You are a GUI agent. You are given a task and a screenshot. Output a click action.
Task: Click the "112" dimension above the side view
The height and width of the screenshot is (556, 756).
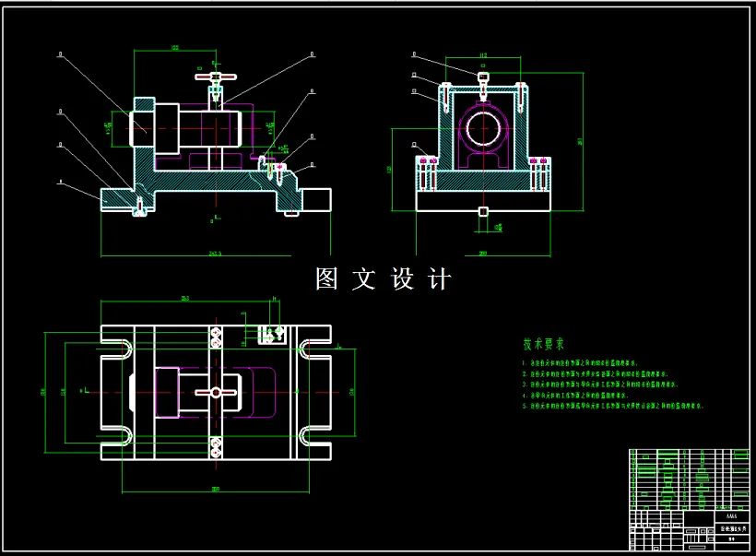483,55
